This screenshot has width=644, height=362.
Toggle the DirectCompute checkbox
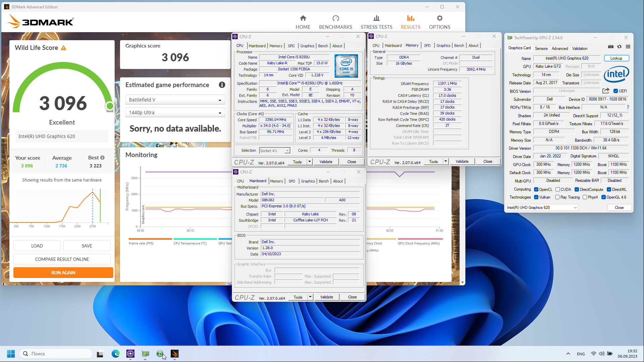577,190
